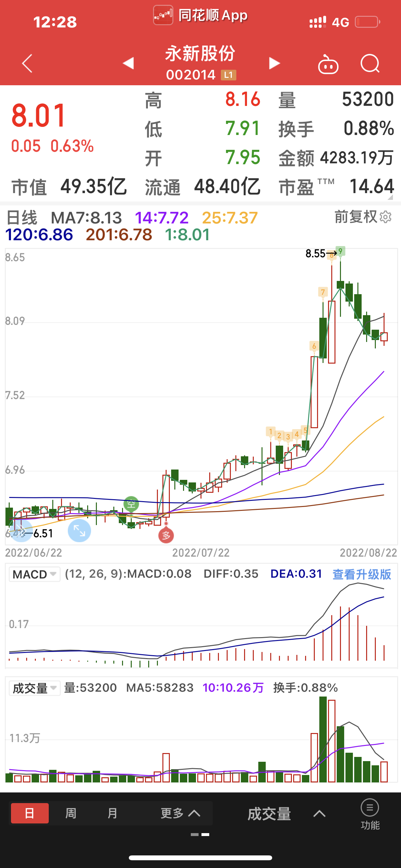Open chart settings gear icon
This screenshot has width=401, height=868.
point(386,217)
